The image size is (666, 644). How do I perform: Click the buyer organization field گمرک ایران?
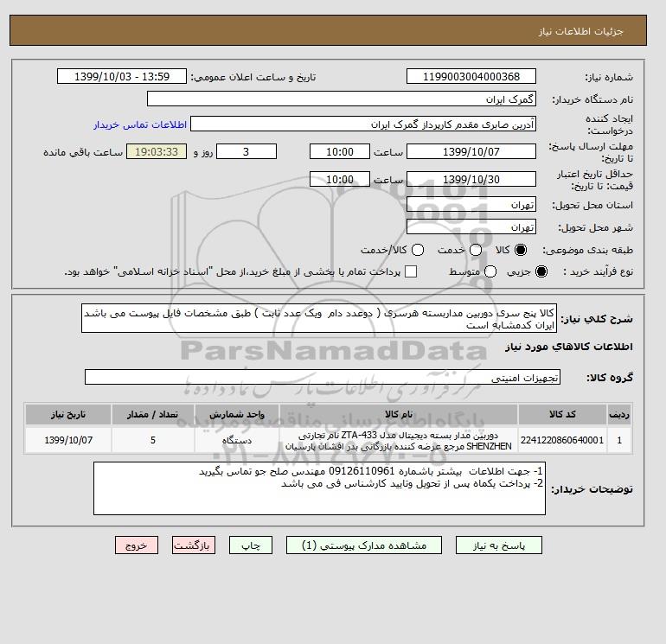(342, 99)
